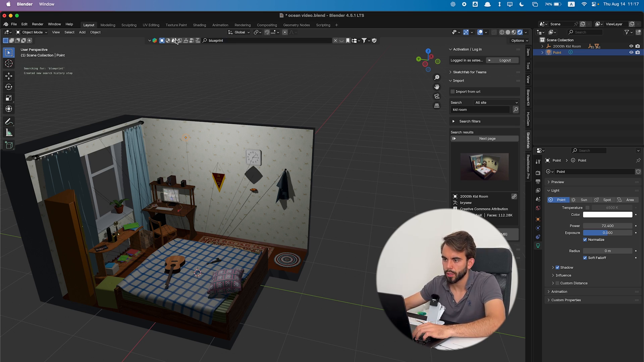644x362 pixels.
Task: Click the white light Color swatch
Action: pyautogui.click(x=607, y=215)
